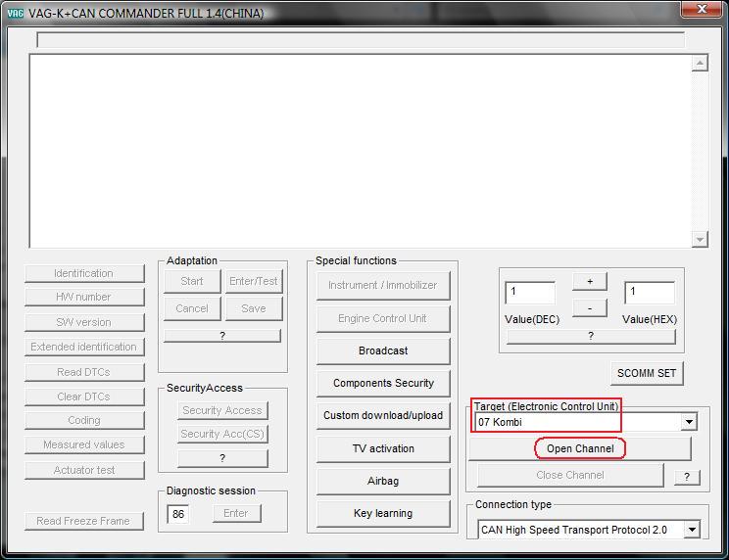This screenshot has height=560, width=729.
Task: Open the TV activation function
Action: [x=383, y=448]
